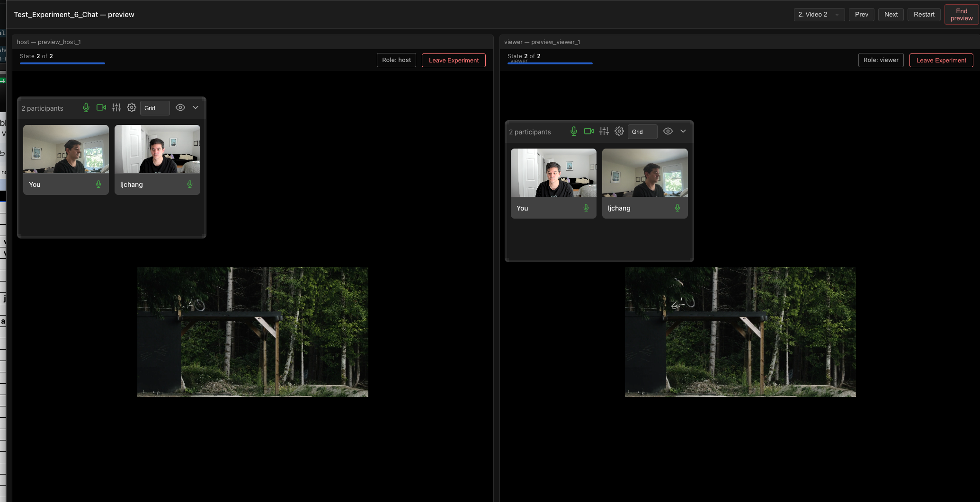This screenshot has height=502, width=980.
Task: Mute microphone in viewer participants panel
Action: coord(574,131)
